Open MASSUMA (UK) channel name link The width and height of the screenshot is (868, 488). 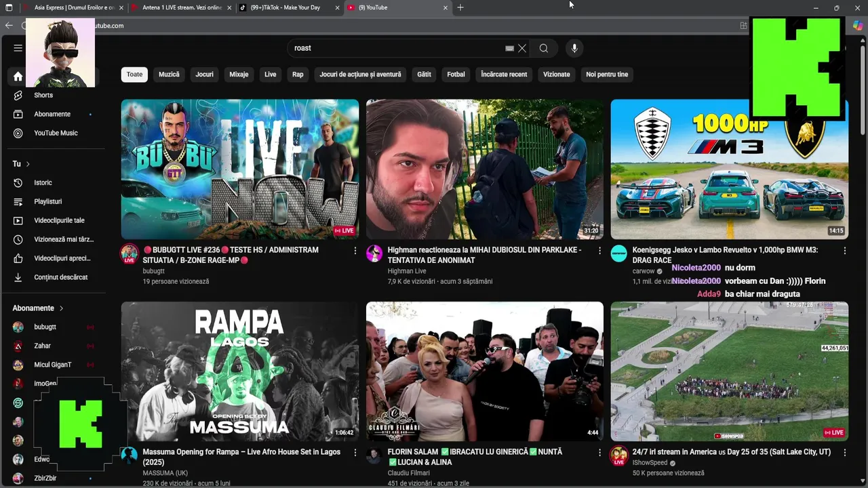point(165,473)
